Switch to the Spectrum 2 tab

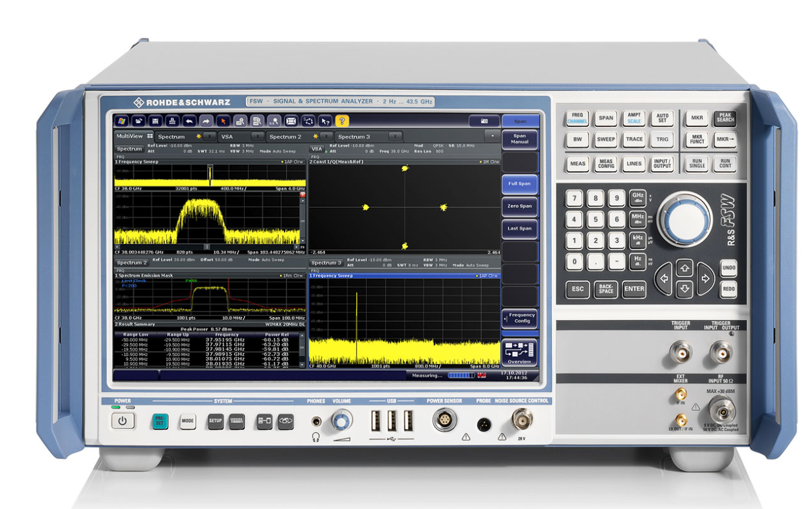(285, 136)
